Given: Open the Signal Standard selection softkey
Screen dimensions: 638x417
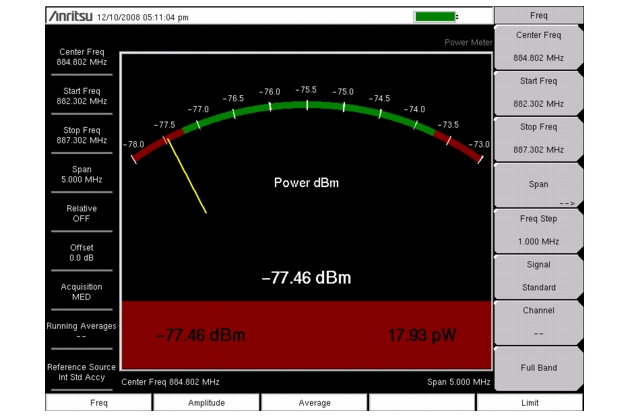Looking at the screenshot, I should (538, 276).
